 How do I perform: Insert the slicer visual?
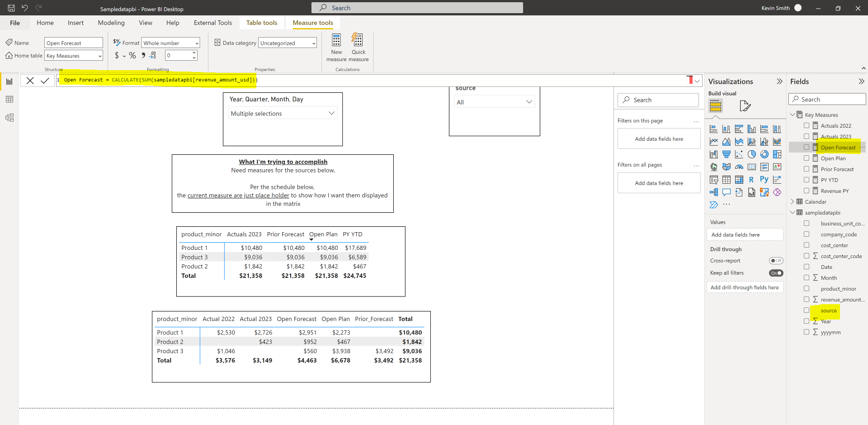[x=713, y=180]
